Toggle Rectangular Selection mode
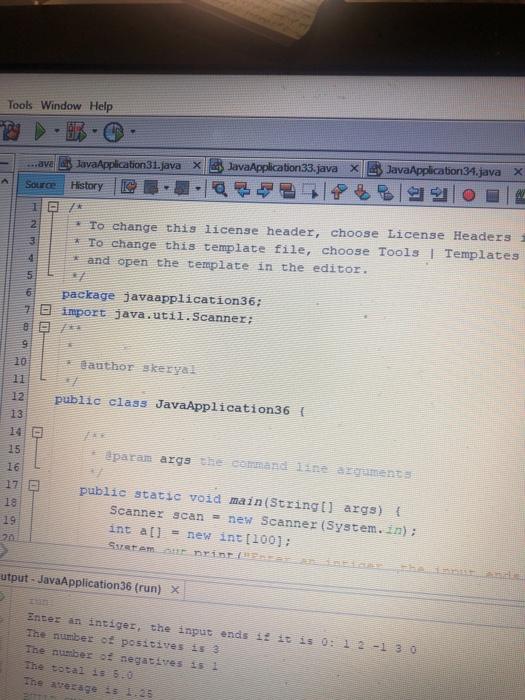This screenshot has height=700, width=525. click(310, 192)
